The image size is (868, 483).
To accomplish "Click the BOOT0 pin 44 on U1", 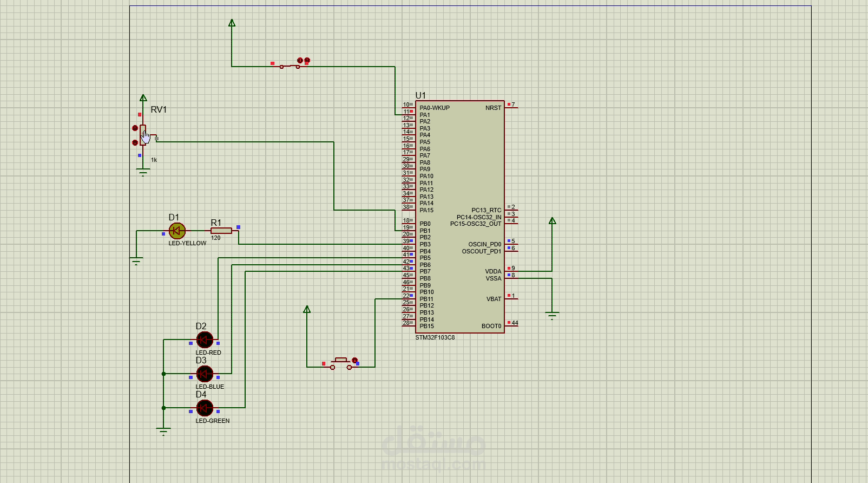I will point(511,326).
